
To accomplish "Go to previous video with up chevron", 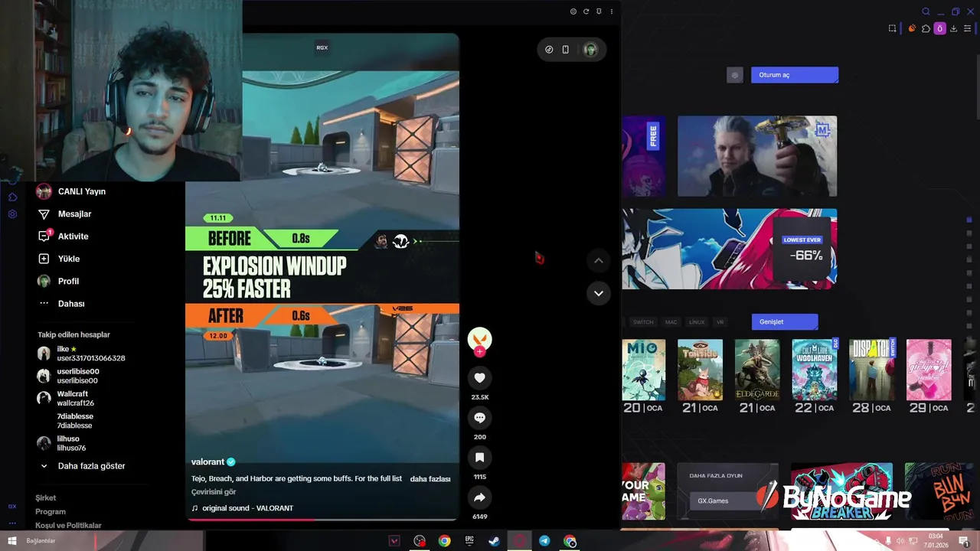I will (599, 261).
